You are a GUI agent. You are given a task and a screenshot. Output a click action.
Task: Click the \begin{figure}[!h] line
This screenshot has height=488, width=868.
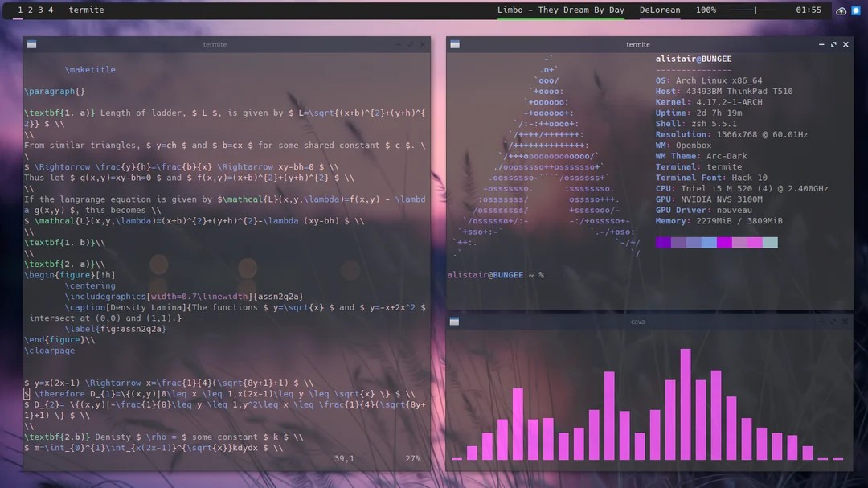69,275
